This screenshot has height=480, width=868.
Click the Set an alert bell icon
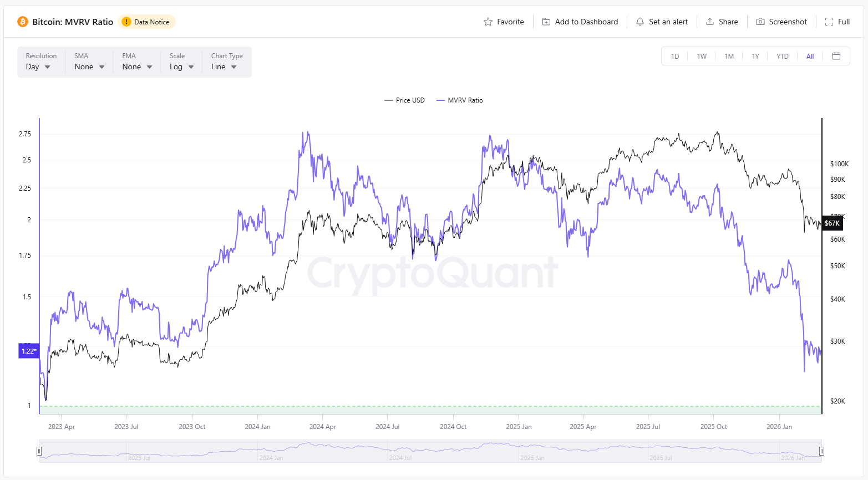640,22
